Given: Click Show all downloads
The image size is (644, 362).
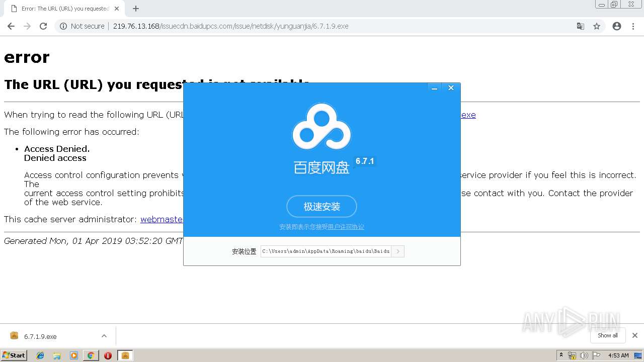Looking at the screenshot, I should click(x=608, y=335).
